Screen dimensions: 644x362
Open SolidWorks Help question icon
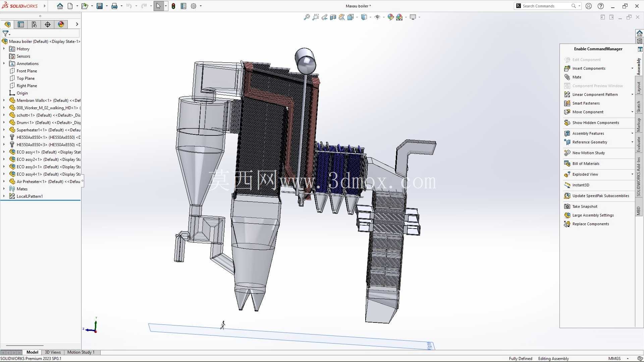pos(601,6)
